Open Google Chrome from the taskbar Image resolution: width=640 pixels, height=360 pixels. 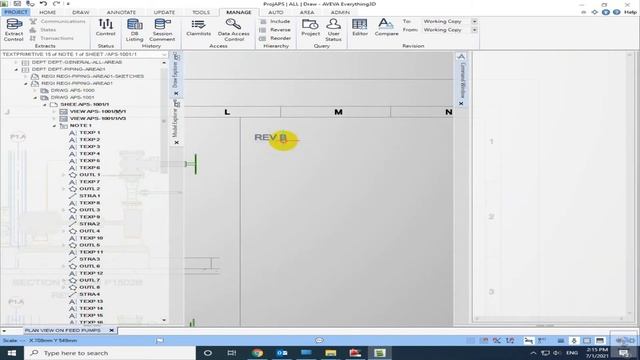click(x=257, y=353)
